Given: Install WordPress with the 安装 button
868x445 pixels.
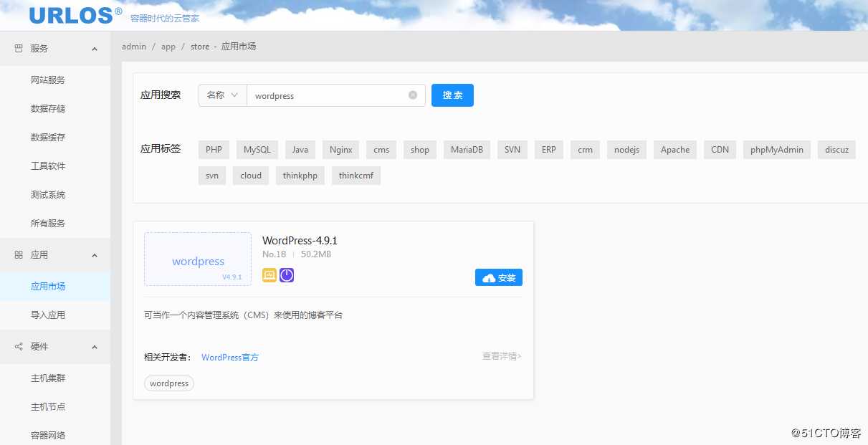Looking at the screenshot, I should [x=499, y=277].
